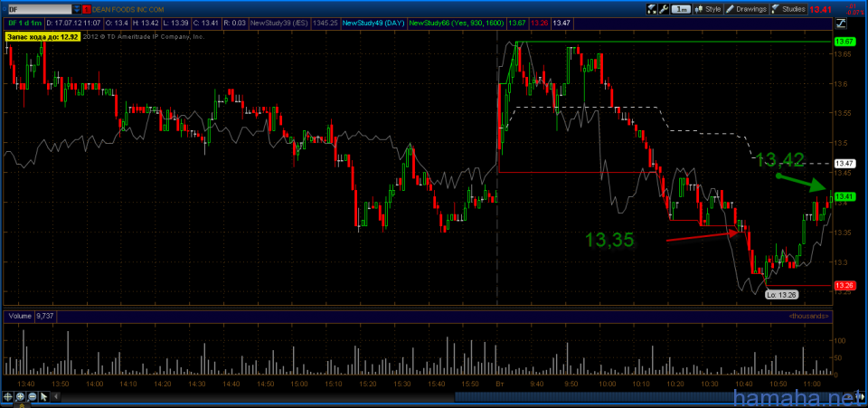Click the Lo: 13.26 price bubble
The width and height of the screenshot is (868, 408).
(x=781, y=295)
